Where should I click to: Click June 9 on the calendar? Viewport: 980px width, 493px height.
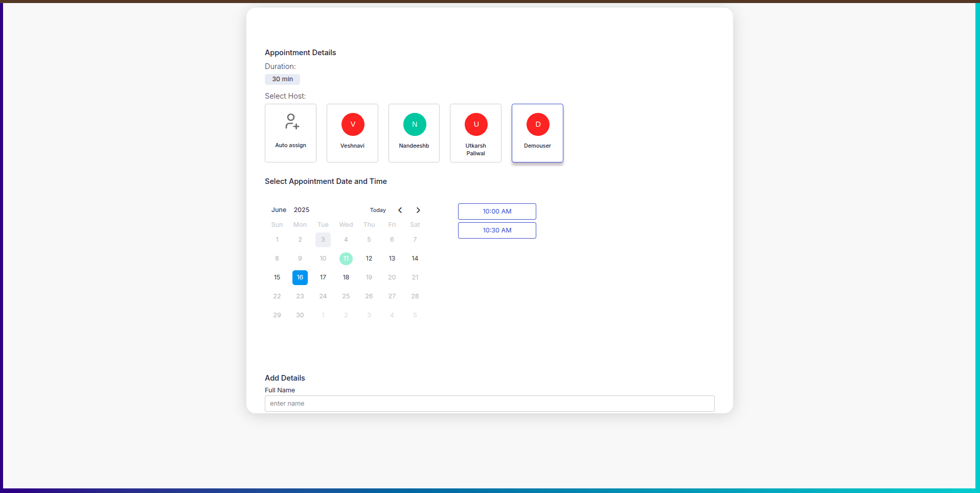pyautogui.click(x=300, y=259)
